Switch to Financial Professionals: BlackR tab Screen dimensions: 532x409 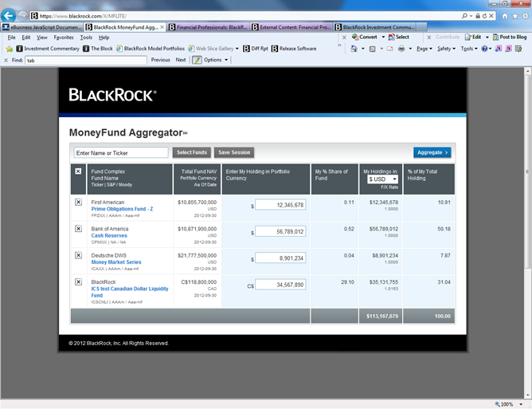click(x=209, y=27)
